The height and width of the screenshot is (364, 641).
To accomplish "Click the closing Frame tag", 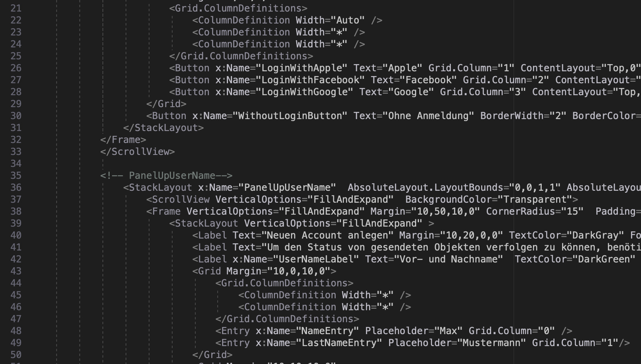I will pos(123,140).
